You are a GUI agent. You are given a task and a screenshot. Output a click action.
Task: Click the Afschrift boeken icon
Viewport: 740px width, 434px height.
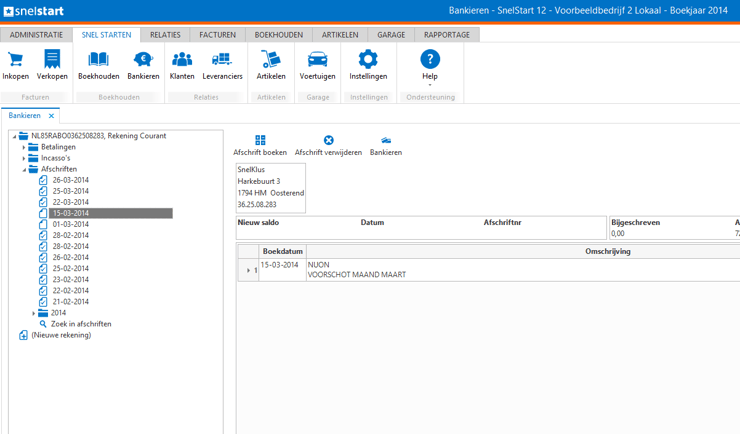(x=260, y=140)
